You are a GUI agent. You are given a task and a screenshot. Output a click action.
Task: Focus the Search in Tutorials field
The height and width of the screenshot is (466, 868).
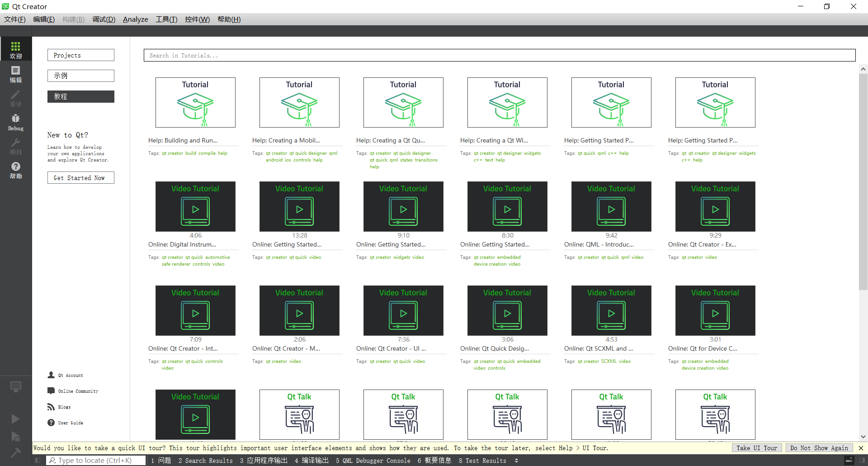point(500,55)
